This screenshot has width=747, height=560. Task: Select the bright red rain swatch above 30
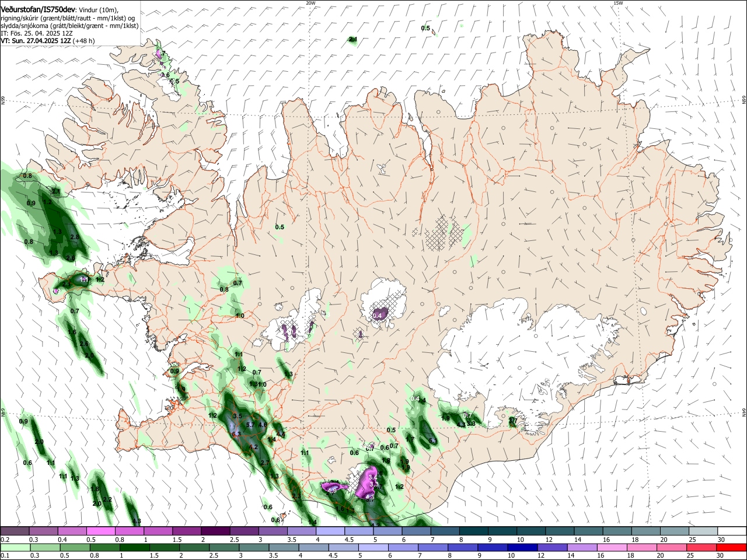point(731,547)
